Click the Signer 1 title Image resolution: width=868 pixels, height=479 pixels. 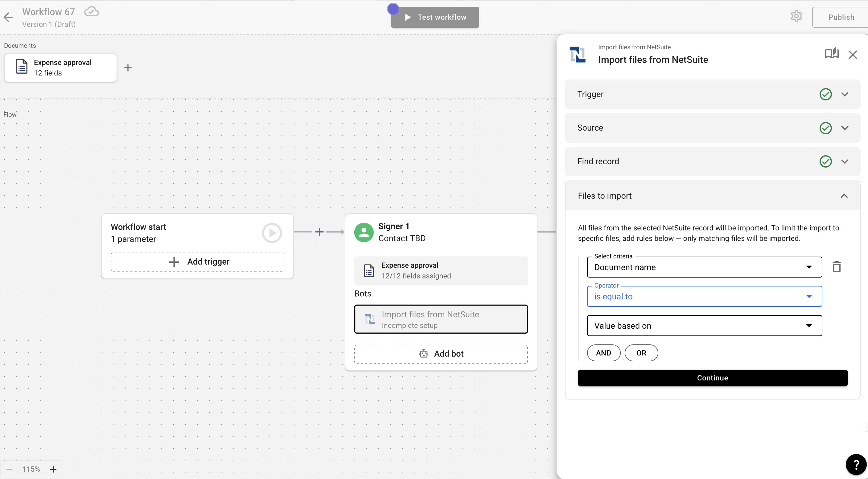tap(393, 226)
